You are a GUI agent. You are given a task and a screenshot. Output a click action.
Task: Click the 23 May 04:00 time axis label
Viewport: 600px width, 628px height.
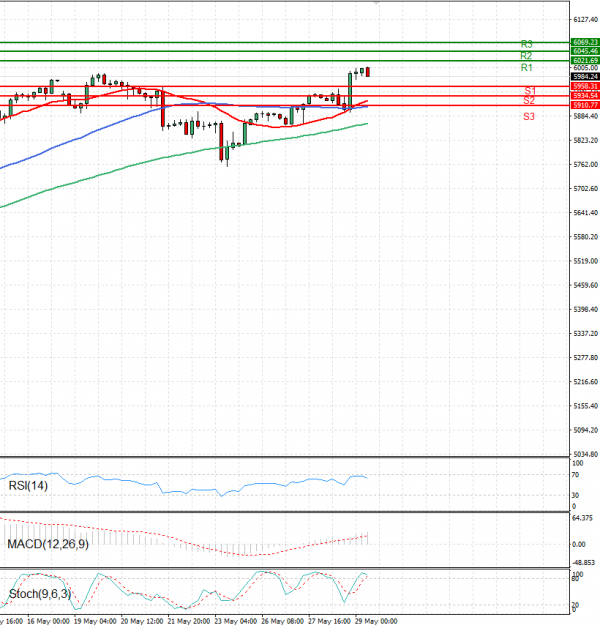point(236,621)
